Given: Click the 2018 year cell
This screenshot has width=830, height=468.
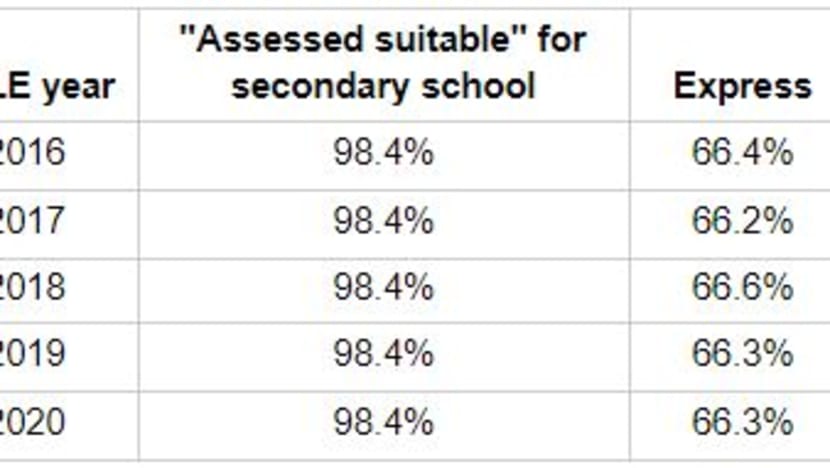Looking at the screenshot, I should pyautogui.click(x=32, y=287).
